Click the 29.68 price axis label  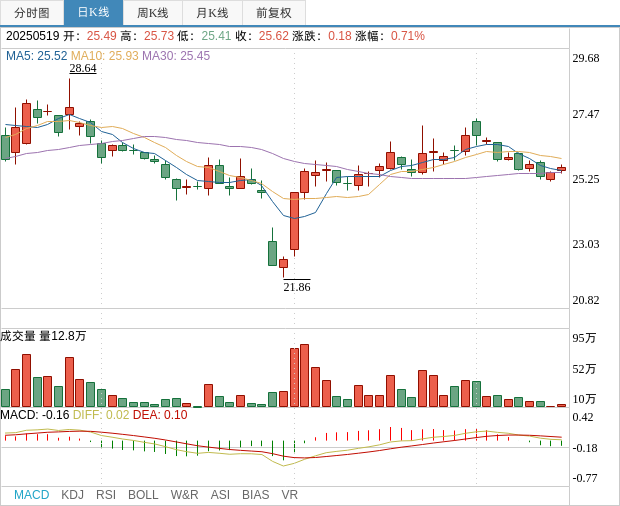586,58
